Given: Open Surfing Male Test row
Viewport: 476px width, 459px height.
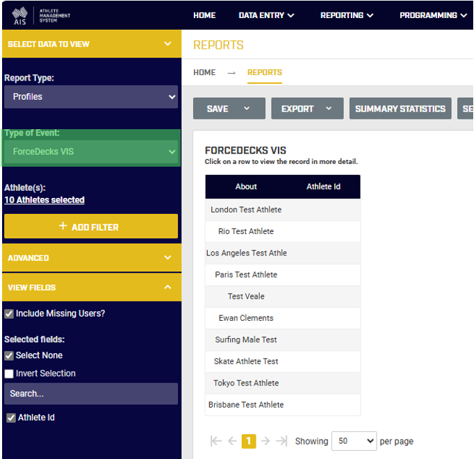Looking at the screenshot, I should click(283, 340).
